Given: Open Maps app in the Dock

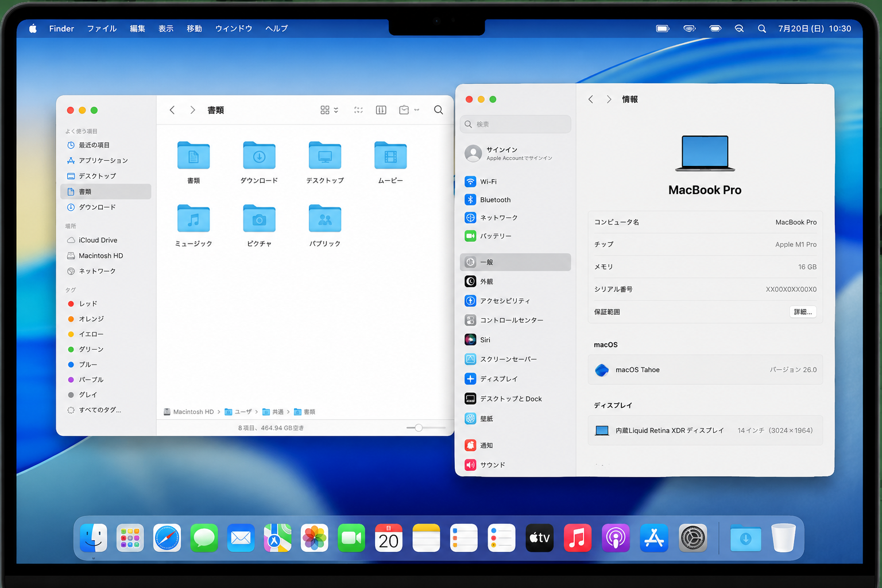Looking at the screenshot, I should click(x=278, y=538).
